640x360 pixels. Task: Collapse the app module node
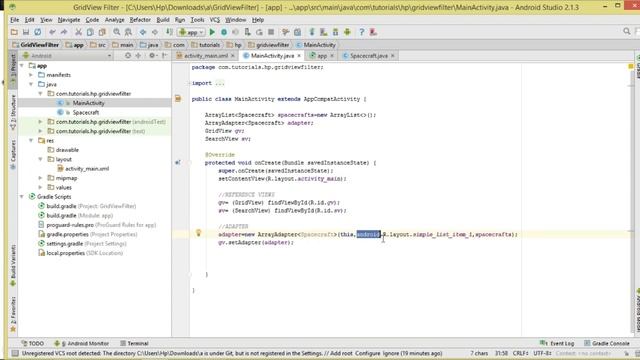pos(22,65)
